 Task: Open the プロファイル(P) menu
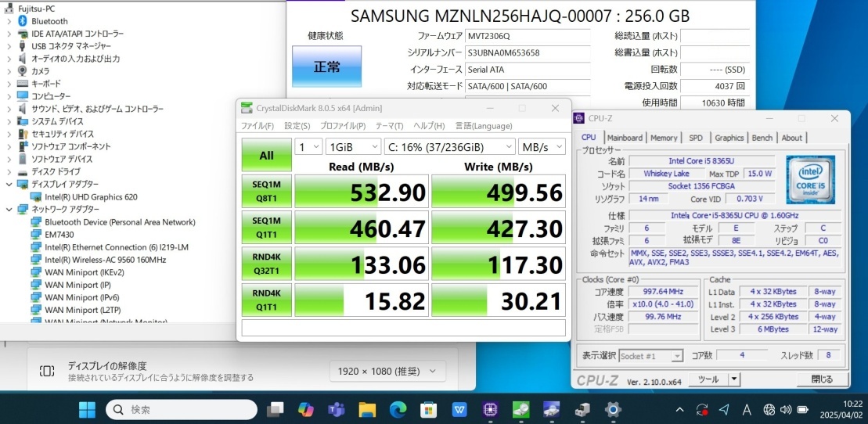pos(343,126)
